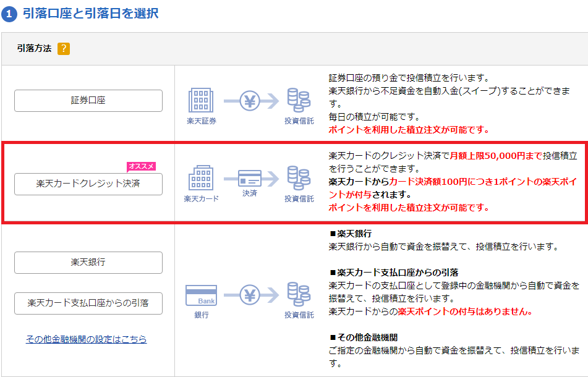Click the 引落方法 header label

click(x=34, y=48)
